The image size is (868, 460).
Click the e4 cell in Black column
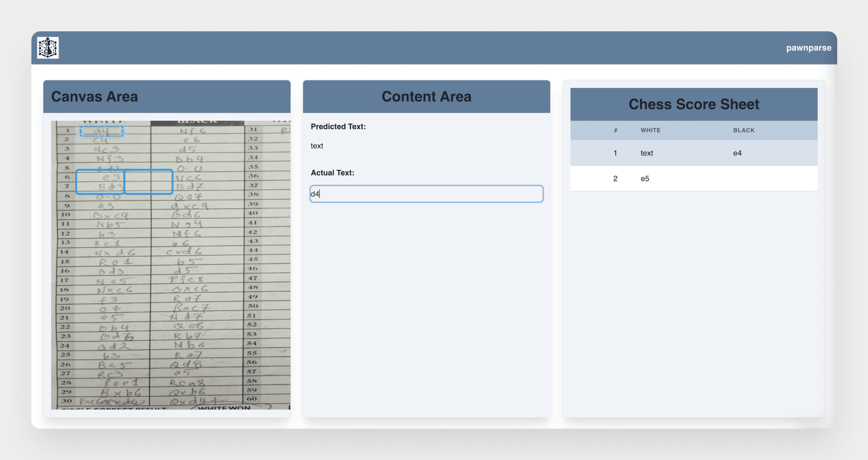click(737, 153)
